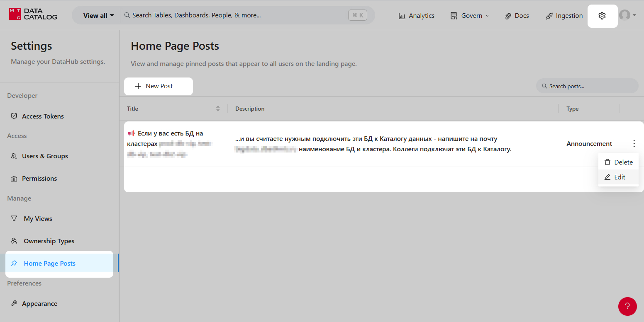Go to Users & Groups settings
644x322 pixels.
[45, 156]
